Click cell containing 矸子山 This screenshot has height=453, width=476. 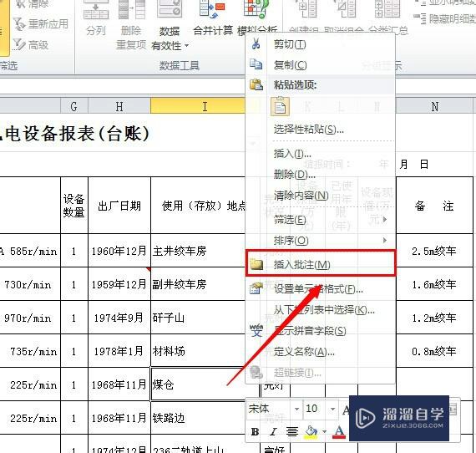pyautogui.click(x=198, y=318)
